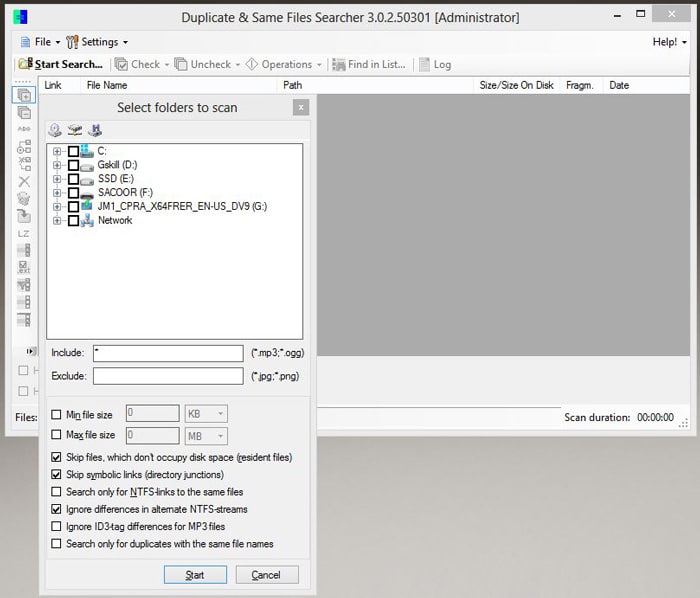Check the Gskill (D:) drive checkbox
The image size is (700, 598).
click(x=74, y=165)
